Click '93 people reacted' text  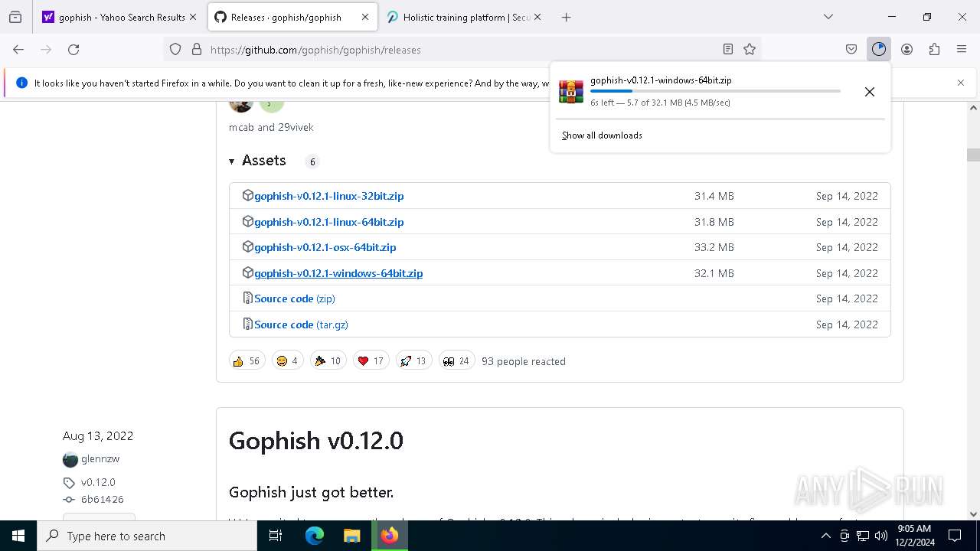coord(523,361)
